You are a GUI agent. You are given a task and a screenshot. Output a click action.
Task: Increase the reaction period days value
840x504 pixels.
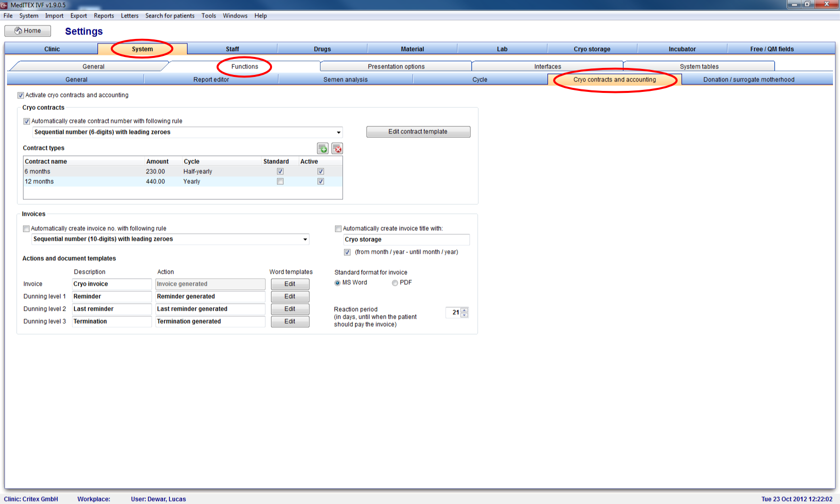click(x=464, y=310)
